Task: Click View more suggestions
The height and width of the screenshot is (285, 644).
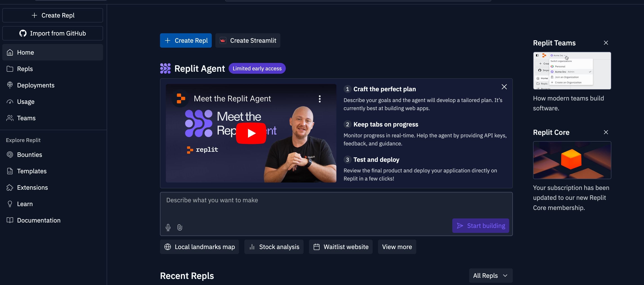Action: pyautogui.click(x=397, y=247)
